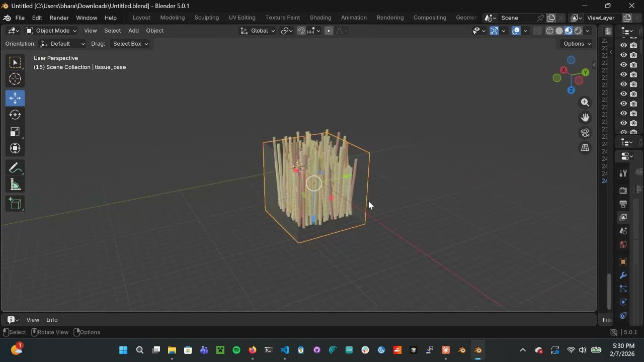Image resolution: width=644 pixels, height=362 pixels.
Task: Open the Orientation Default dropdown
Action: point(63,44)
